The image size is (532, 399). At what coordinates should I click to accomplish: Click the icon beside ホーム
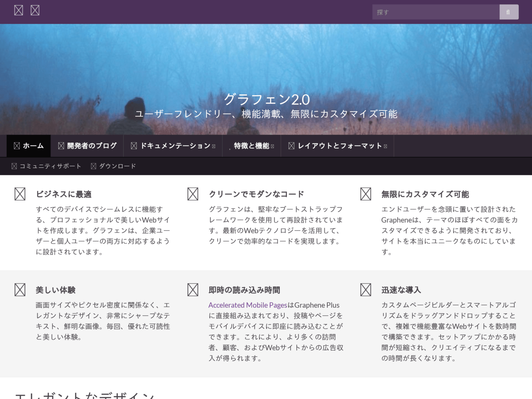click(x=17, y=146)
